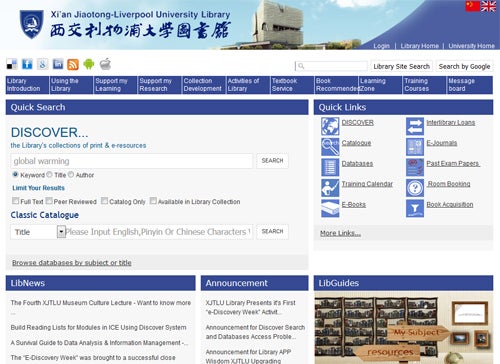Click the Classic Catalogue text input
This screenshot has width=500, height=364.
pos(159,232)
